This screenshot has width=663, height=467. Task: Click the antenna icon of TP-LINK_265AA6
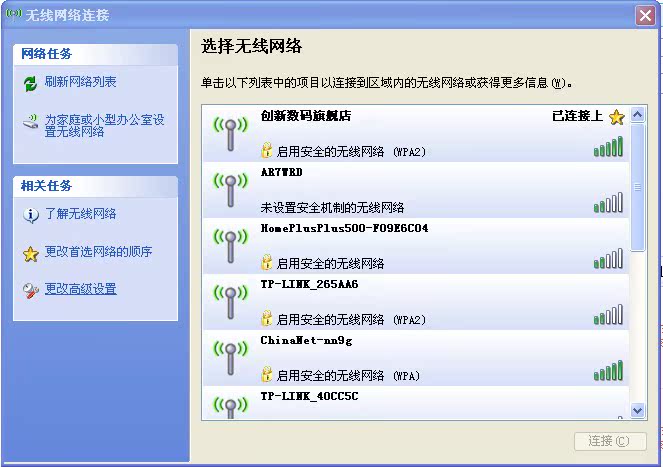click(230, 302)
